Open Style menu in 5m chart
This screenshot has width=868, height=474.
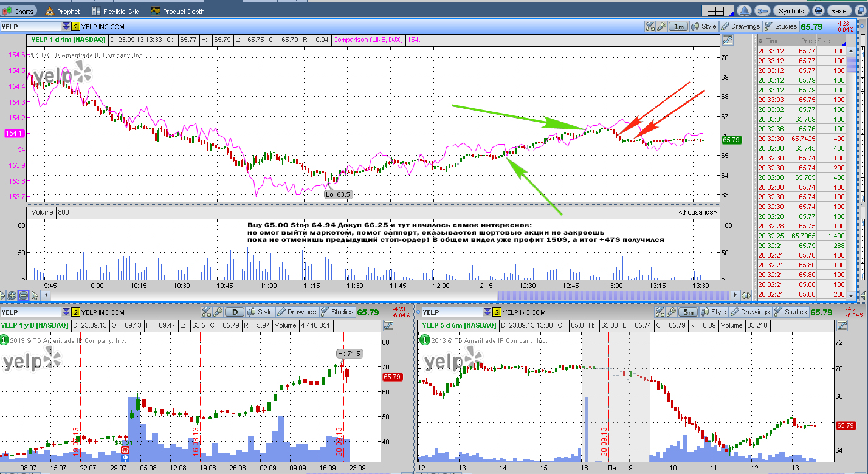coord(714,312)
